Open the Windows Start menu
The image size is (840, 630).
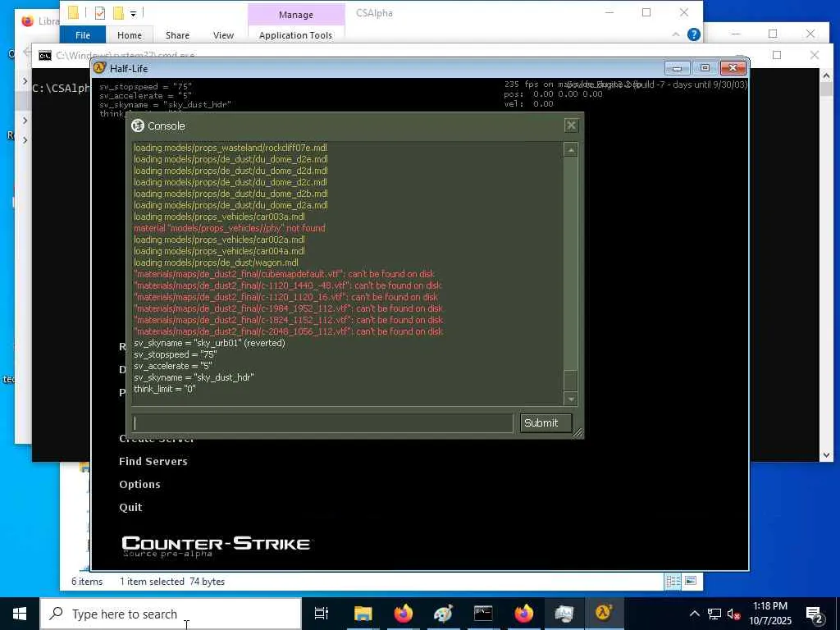(20, 614)
